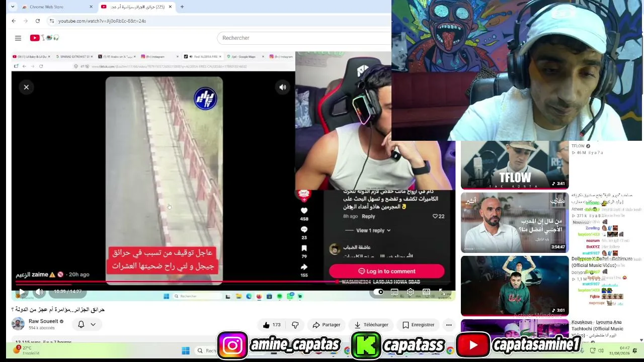644x362 pixels.
Task: Open the Raw Soueelt channel avatar
Action: [18, 324]
